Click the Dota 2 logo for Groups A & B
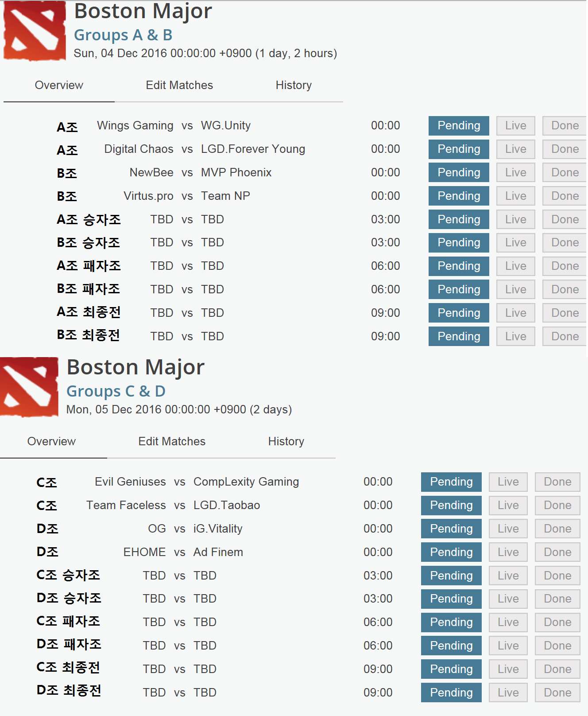 click(x=35, y=31)
